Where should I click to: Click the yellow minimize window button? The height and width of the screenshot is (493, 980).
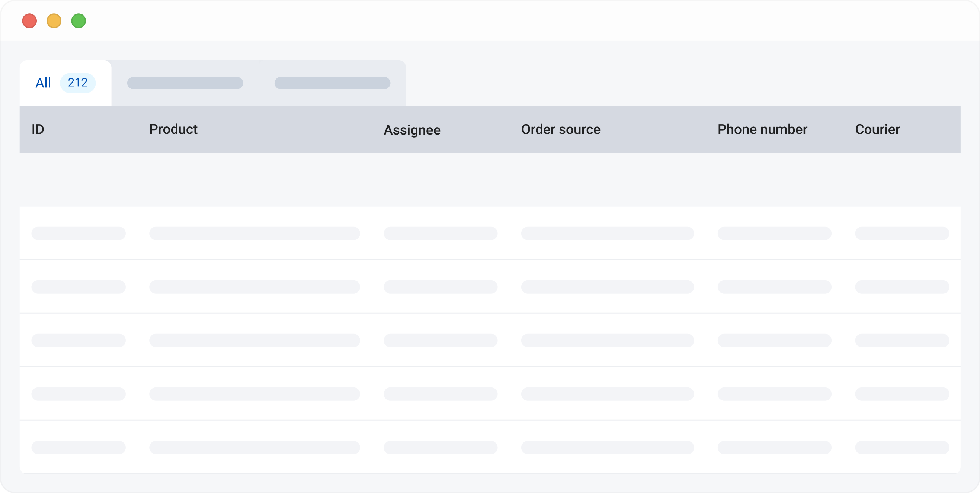[x=54, y=21]
